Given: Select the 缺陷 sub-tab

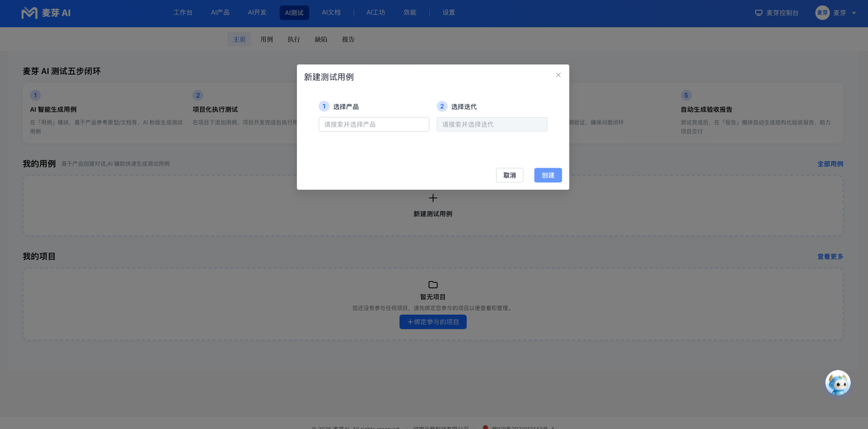Looking at the screenshot, I should tap(321, 39).
